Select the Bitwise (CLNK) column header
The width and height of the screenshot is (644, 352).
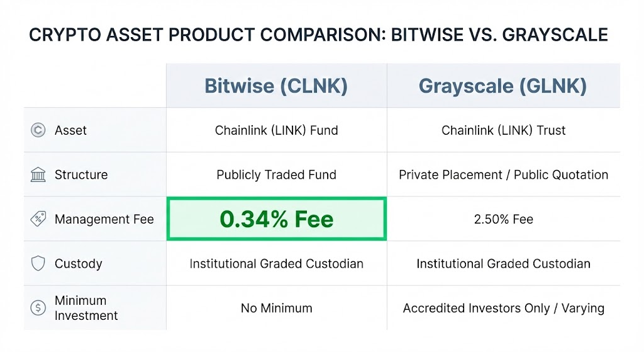coord(276,86)
